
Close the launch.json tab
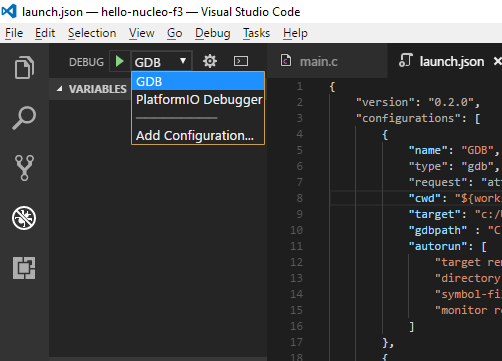tap(497, 61)
